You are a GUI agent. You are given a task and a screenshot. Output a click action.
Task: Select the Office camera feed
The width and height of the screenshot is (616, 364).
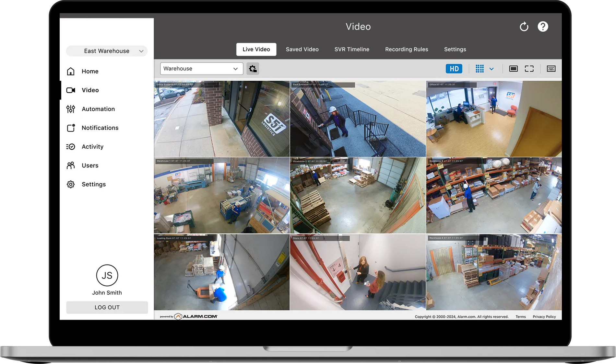494,119
